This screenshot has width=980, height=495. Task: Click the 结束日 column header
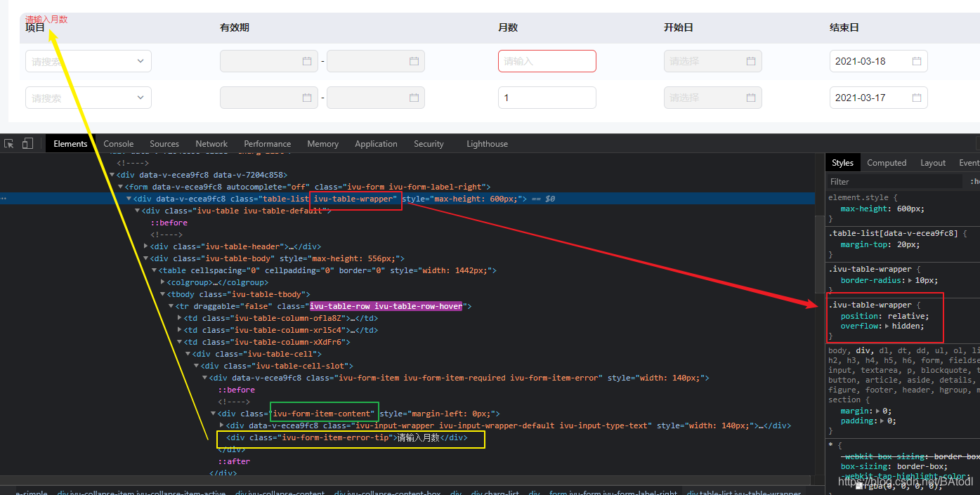(844, 27)
